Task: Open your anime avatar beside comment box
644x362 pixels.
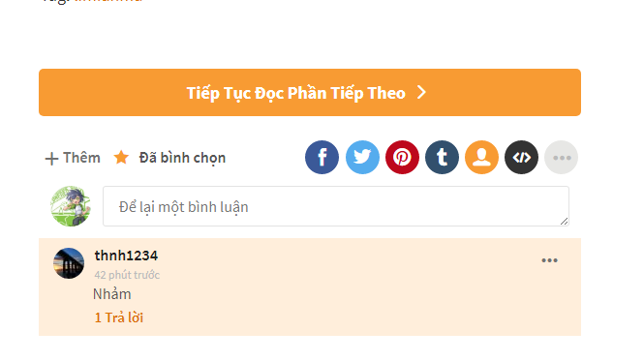Action: (x=71, y=206)
